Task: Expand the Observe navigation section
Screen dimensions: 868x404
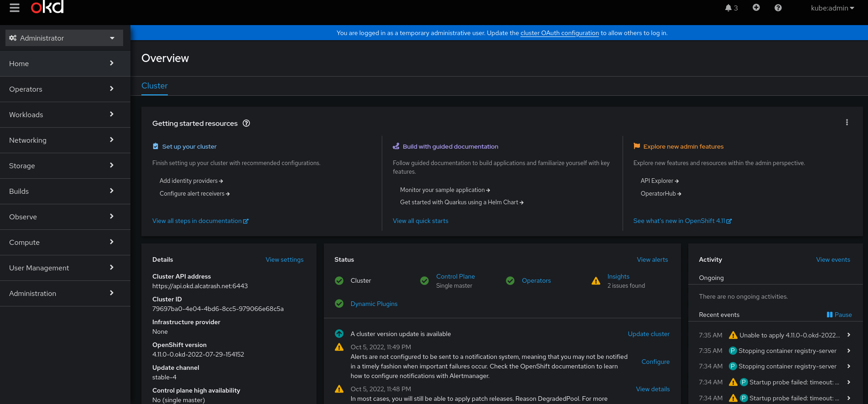Action: (64, 217)
